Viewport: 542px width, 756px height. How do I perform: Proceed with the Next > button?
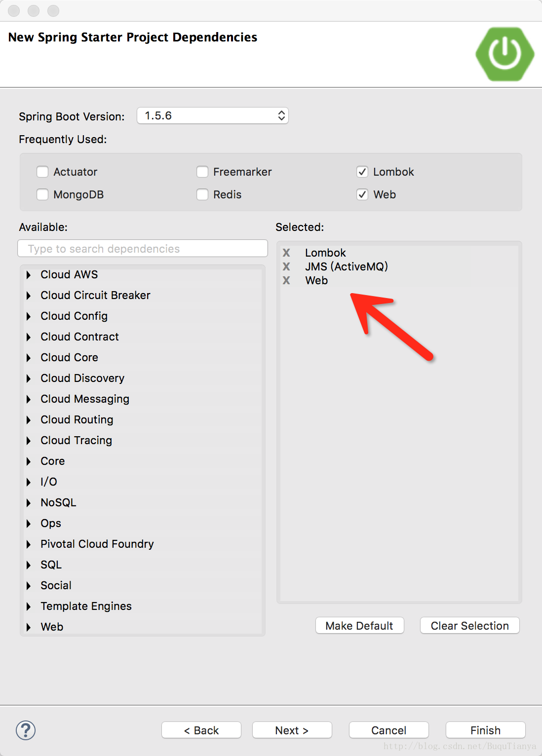pos(292,730)
